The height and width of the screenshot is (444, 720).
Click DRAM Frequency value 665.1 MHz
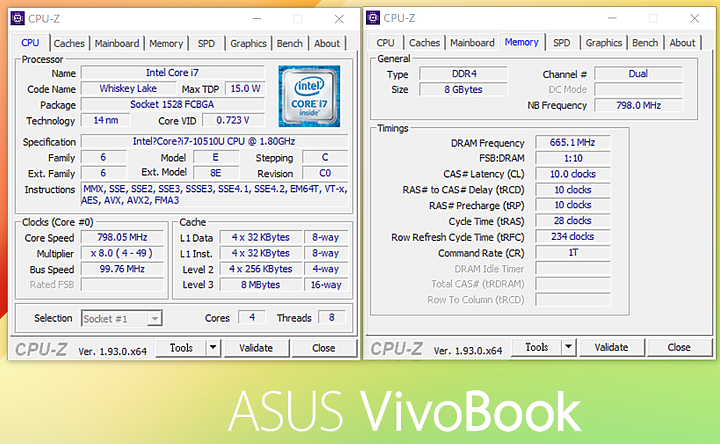pyautogui.click(x=573, y=142)
